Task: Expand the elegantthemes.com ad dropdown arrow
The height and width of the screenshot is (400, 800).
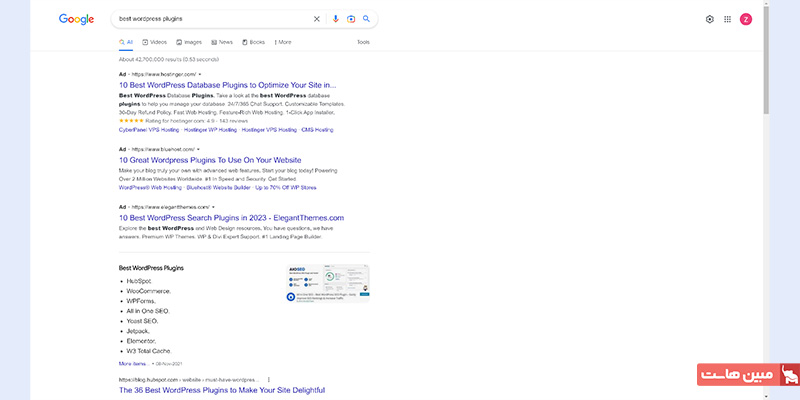Action: (213, 206)
